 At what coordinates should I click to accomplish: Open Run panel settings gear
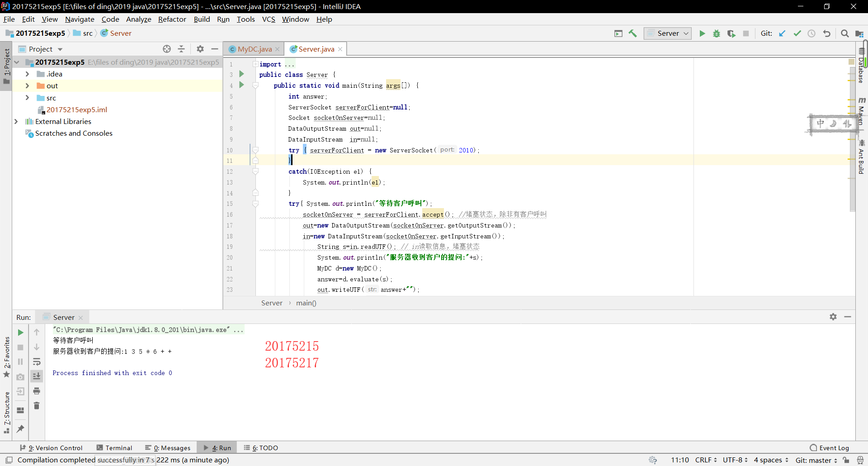pos(833,317)
